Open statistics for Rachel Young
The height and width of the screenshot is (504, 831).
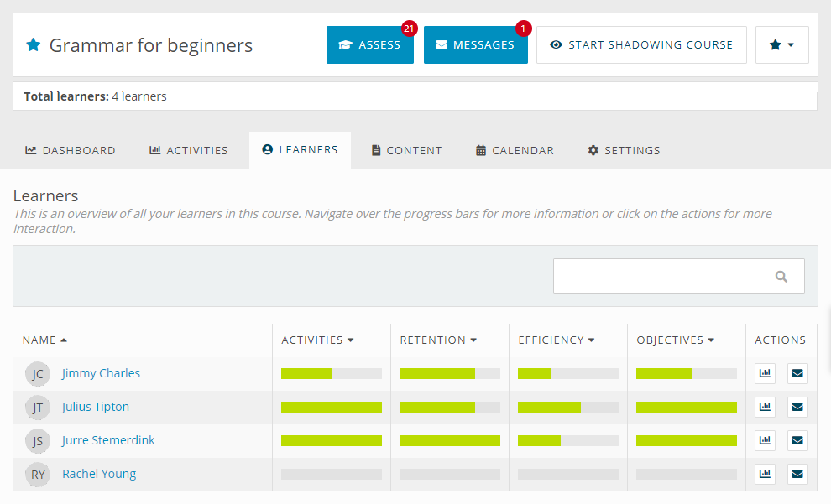(765, 474)
